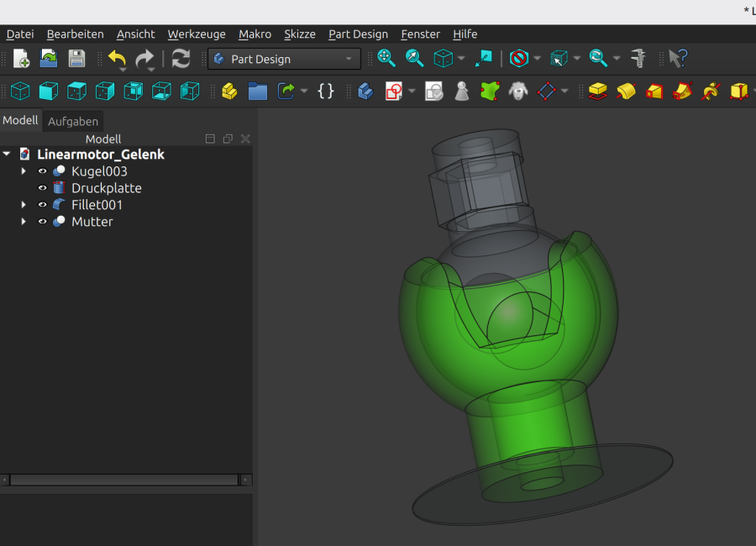The image size is (756, 546).
Task: Click the Pad extrude tool icon
Action: (597, 91)
